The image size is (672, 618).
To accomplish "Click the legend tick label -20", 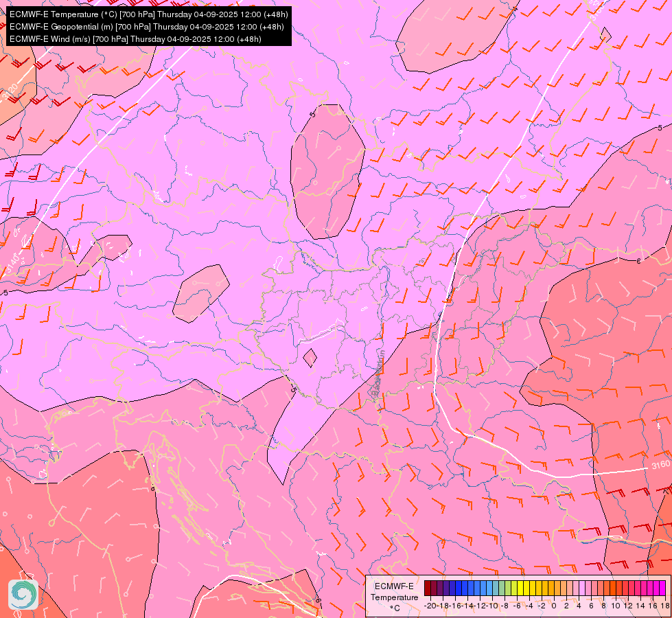I will click(x=430, y=606).
